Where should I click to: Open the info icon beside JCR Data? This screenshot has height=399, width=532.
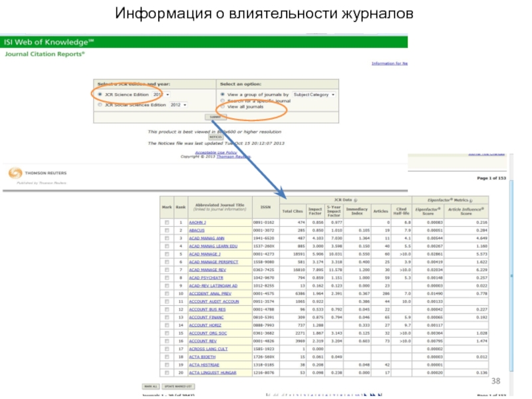356,200
